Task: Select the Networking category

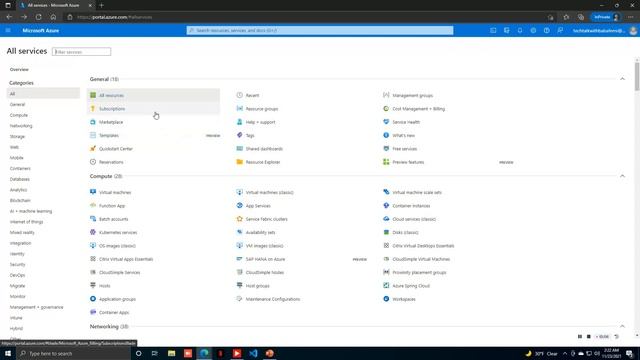Action: (x=21, y=126)
